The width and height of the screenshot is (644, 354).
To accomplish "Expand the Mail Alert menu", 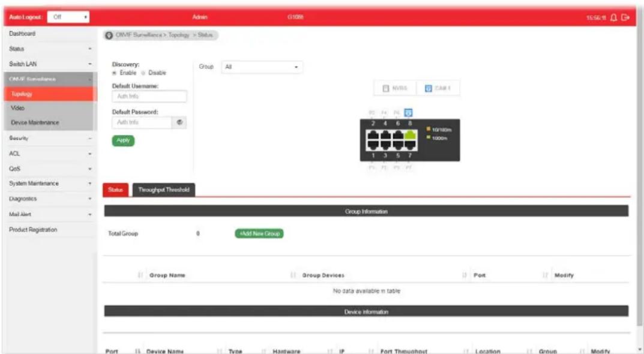I will (x=49, y=214).
